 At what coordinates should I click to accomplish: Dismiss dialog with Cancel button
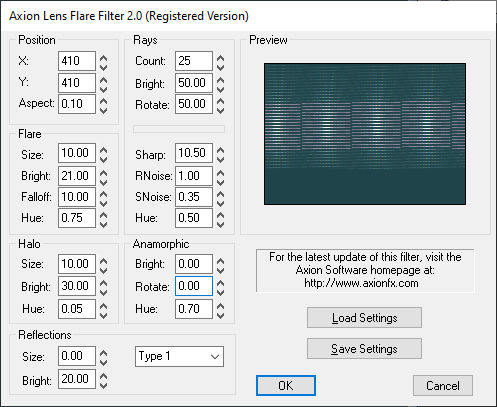click(x=443, y=386)
